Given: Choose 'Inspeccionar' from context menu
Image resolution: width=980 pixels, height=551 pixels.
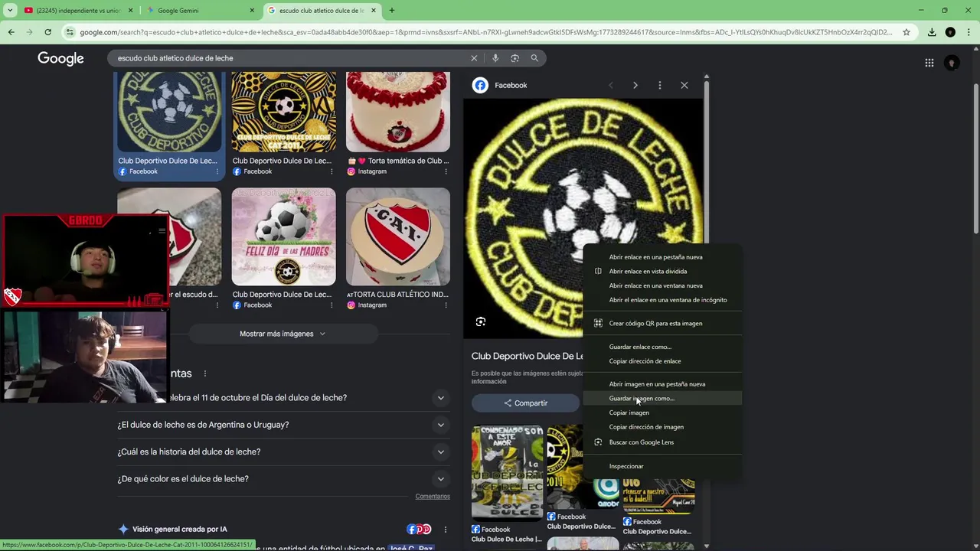Looking at the screenshot, I should [663, 466].
